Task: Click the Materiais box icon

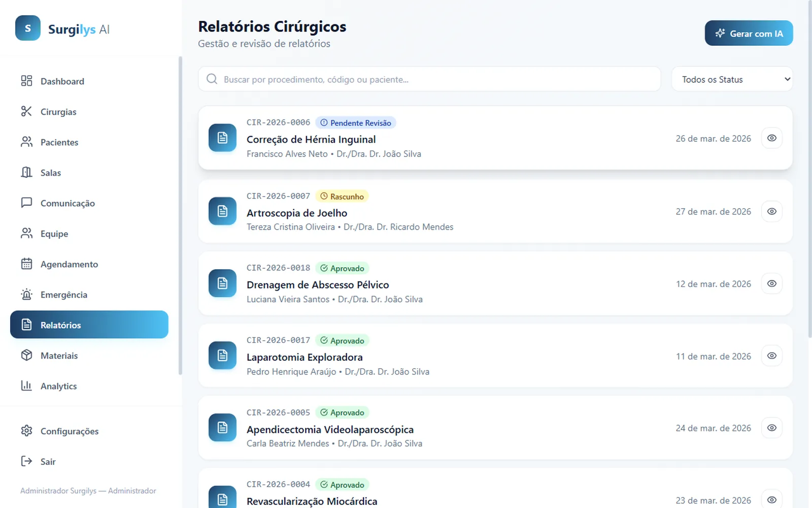Action: point(26,355)
